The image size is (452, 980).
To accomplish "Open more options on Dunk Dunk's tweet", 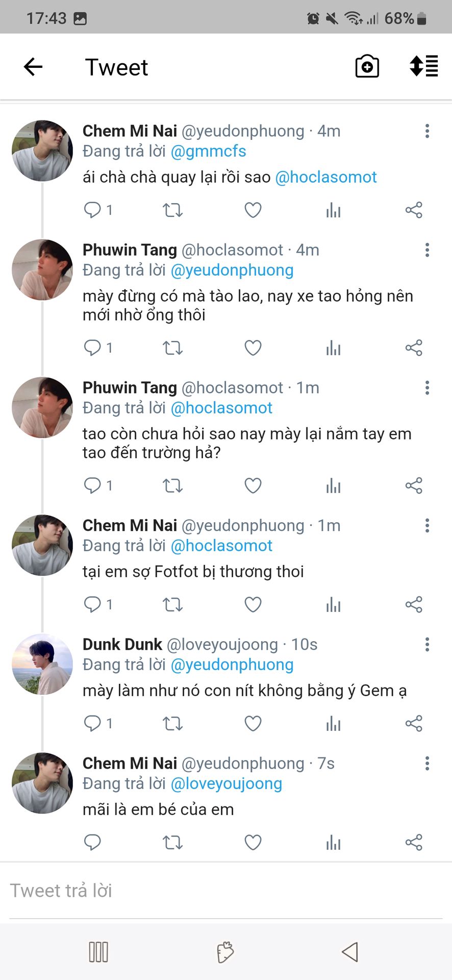I will click(x=427, y=645).
